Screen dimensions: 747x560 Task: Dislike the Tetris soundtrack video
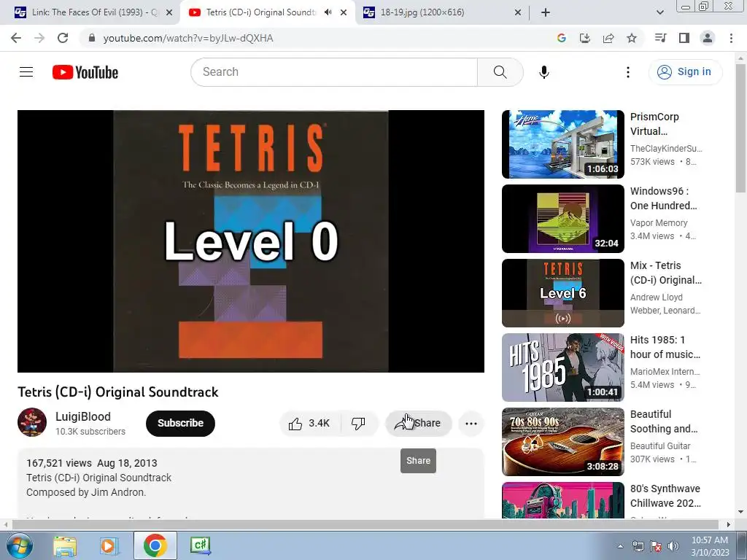coord(359,423)
